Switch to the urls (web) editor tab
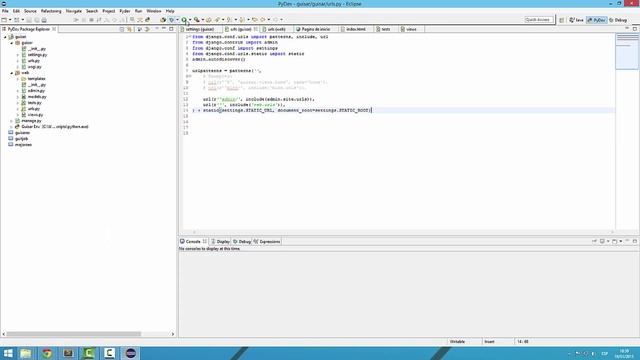 coord(276,29)
